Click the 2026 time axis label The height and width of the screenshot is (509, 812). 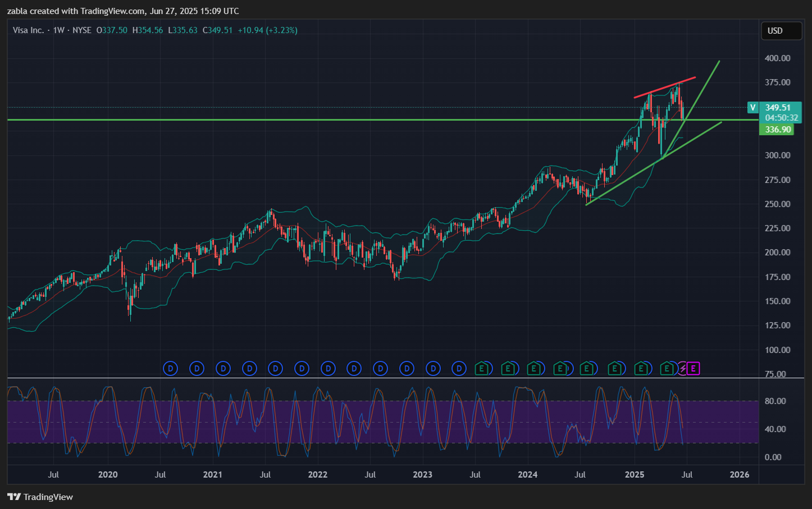tap(740, 475)
